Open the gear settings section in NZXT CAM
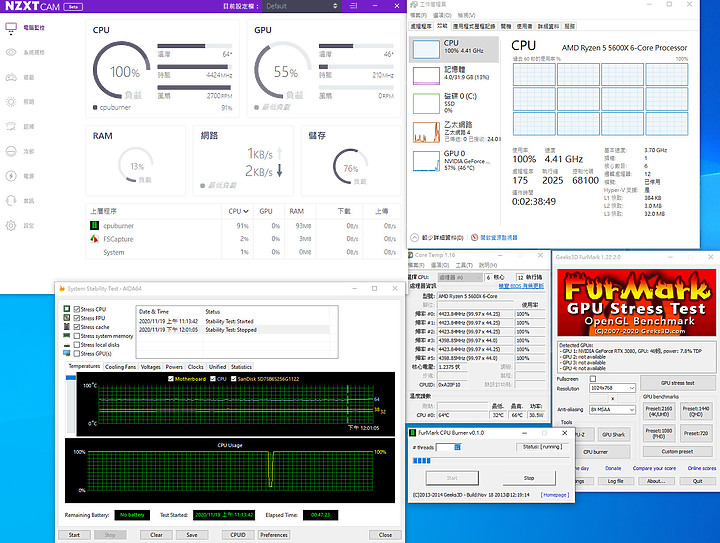Viewport: 720px width, 543px height. [x=11, y=225]
